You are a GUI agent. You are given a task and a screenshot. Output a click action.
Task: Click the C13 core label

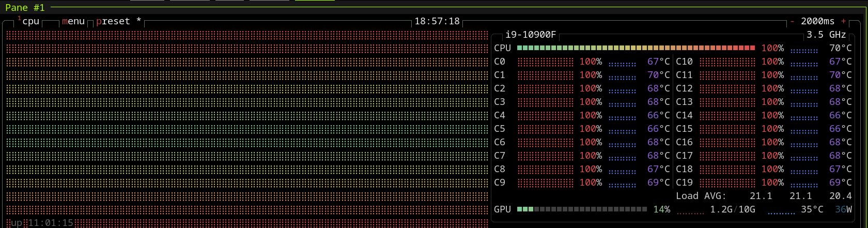pyautogui.click(x=684, y=102)
